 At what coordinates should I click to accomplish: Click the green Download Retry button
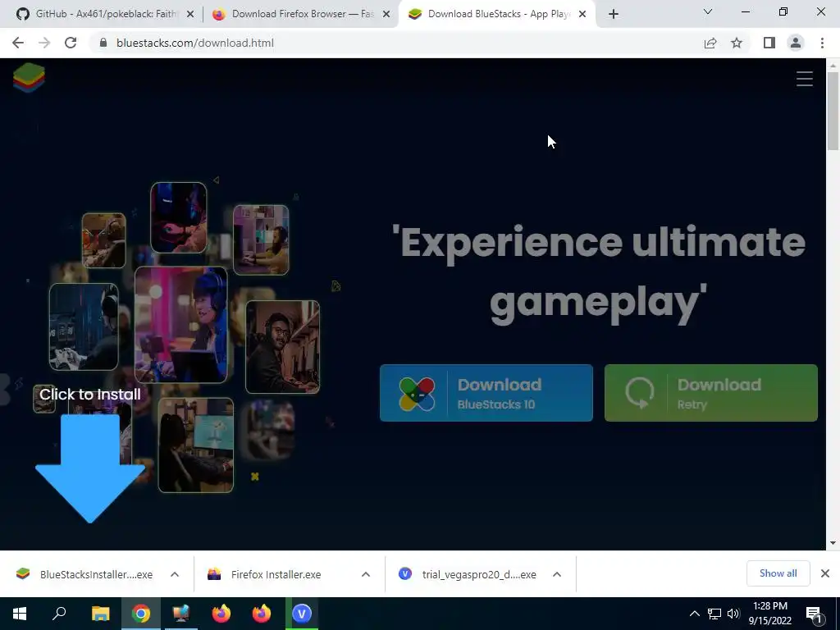[x=711, y=393]
